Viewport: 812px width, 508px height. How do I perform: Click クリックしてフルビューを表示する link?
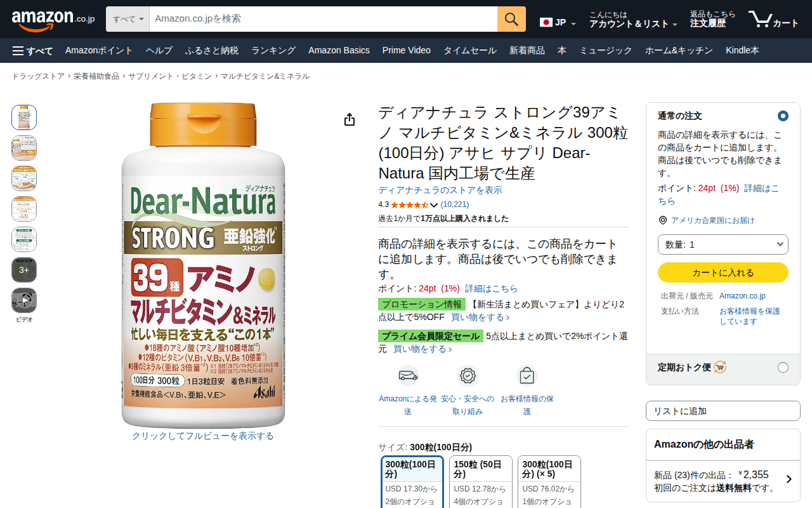tap(203, 436)
